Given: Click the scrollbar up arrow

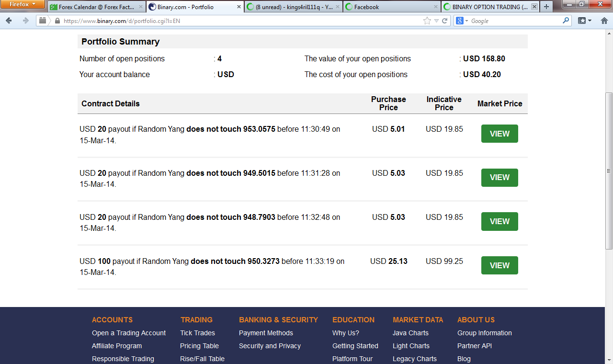Looking at the screenshot, I should point(609,33).
